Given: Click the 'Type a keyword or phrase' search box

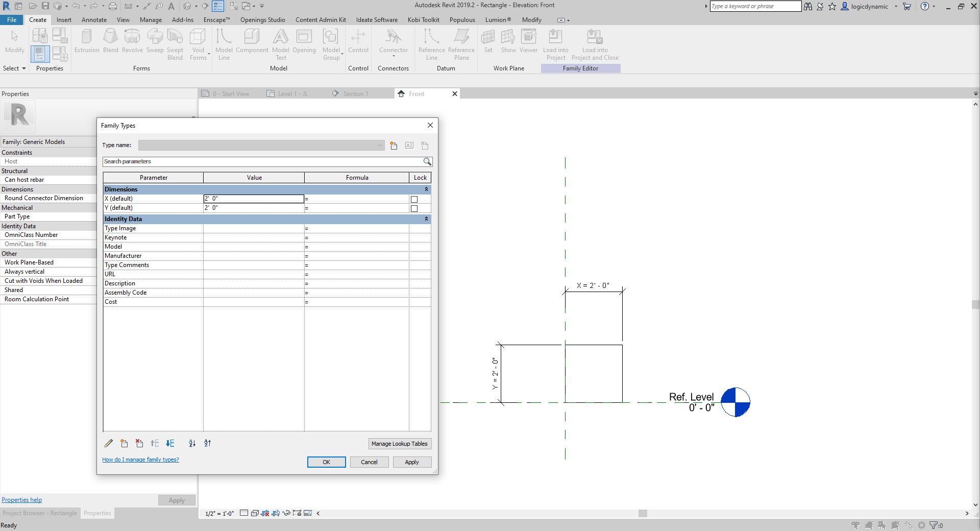Looking at the screenshot, I should pos(755,6).
